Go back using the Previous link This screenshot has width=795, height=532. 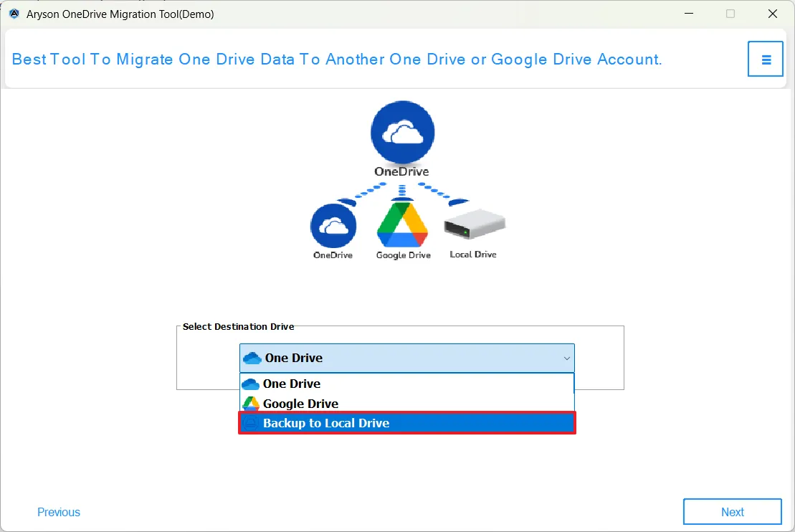coord(59,512)
